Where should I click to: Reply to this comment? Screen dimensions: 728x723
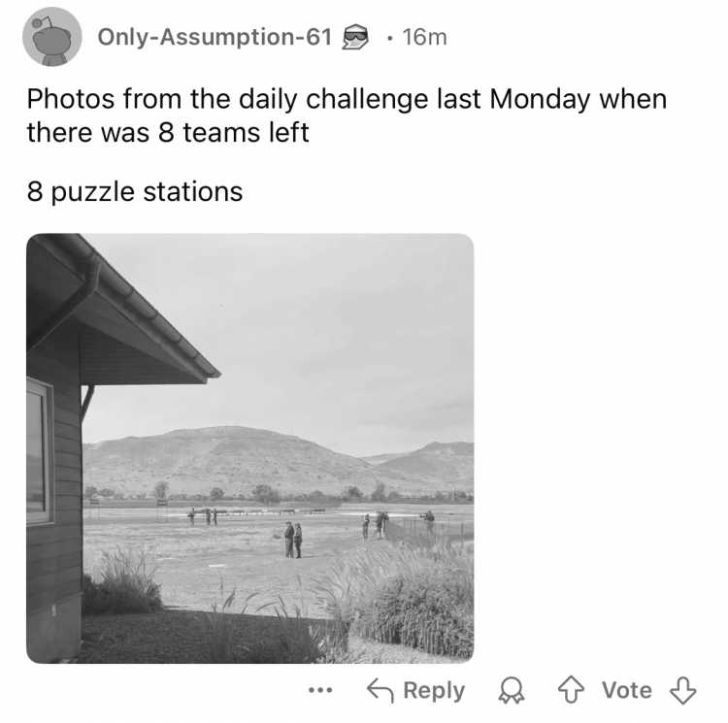point(416,690)
